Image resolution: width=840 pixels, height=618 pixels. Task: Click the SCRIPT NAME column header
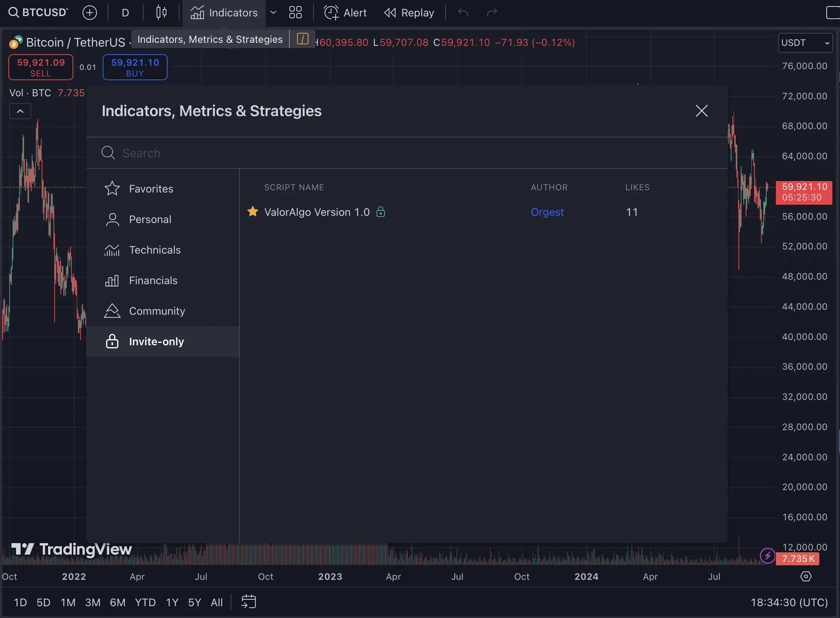click(x=294, y=187)
